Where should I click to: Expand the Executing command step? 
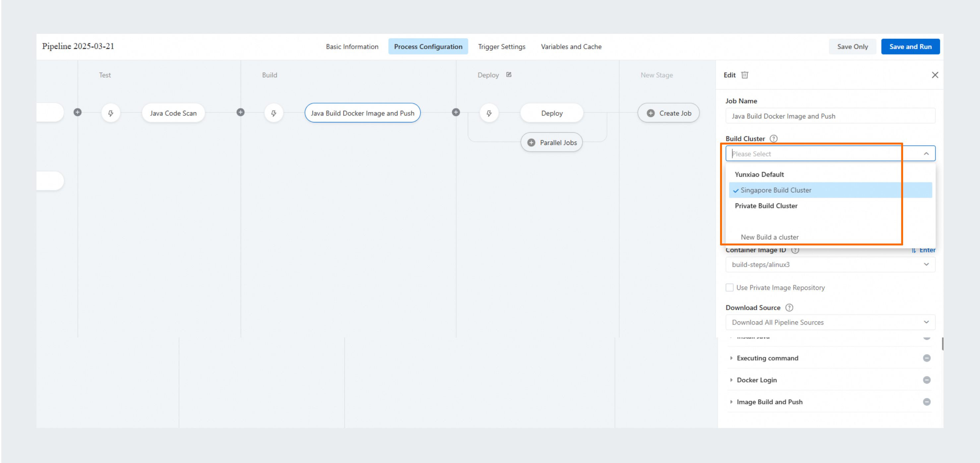point(731,358)
